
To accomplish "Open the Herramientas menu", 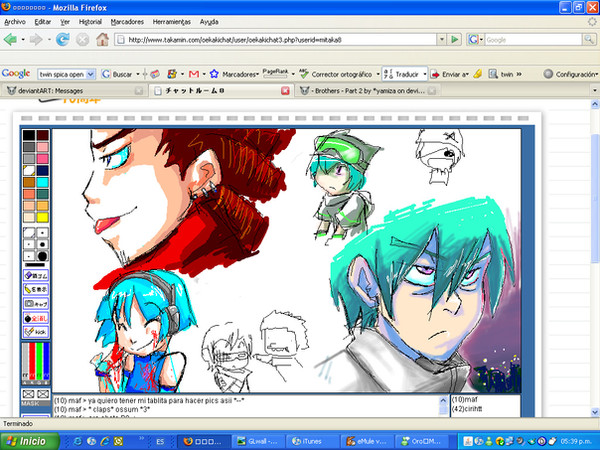I will tap(171, 22).
